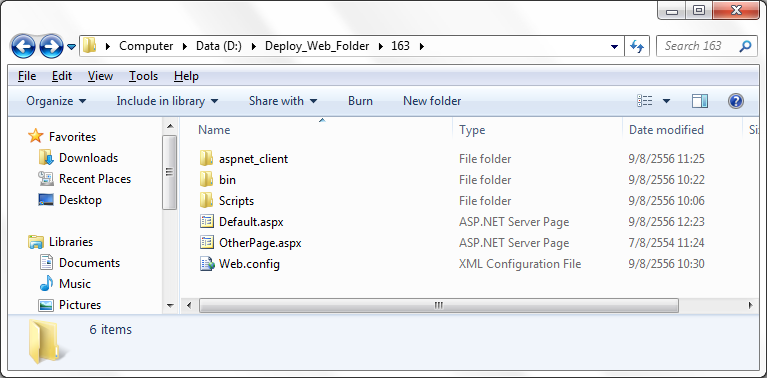The height and width of the screenshot is (378, 767).
Task: Click Deploy_Web_Folder in the address path
Action: point(316,46)
